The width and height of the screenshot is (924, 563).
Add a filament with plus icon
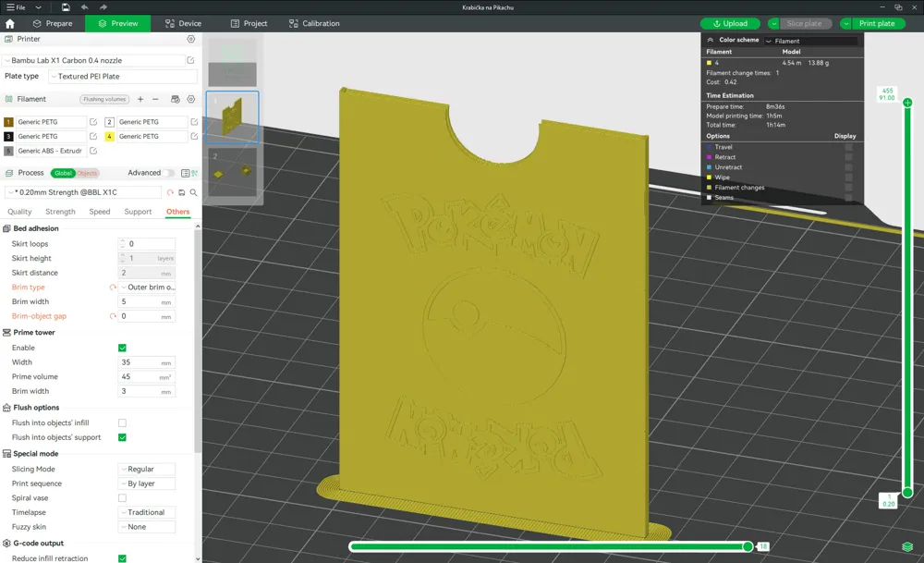pos(140,99)
